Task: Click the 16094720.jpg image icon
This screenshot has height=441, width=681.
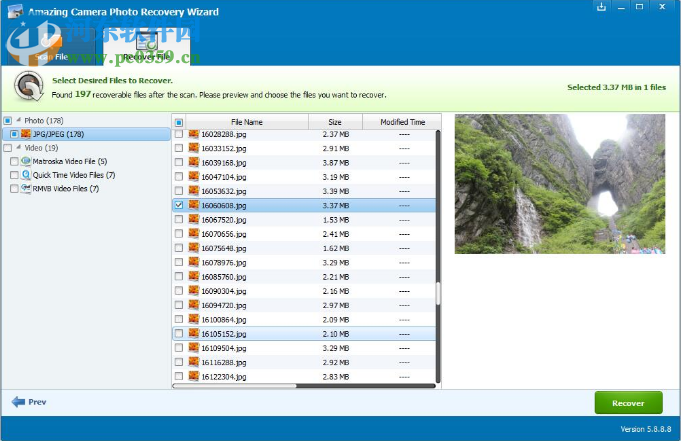Action: pos(194,305)
